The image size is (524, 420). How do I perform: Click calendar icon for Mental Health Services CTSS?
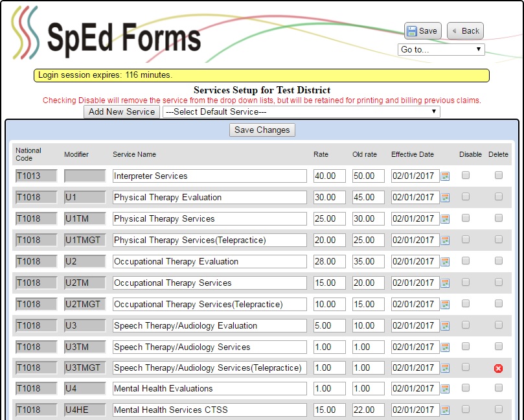445,410
